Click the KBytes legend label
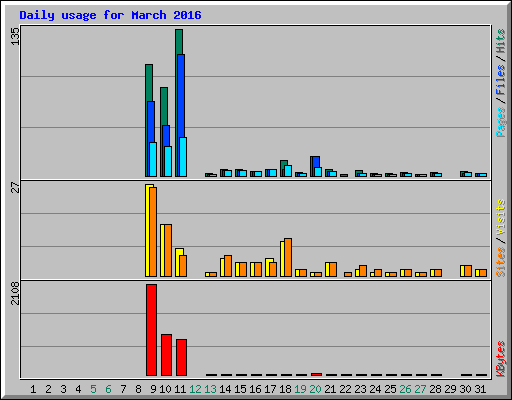 tap(501, 359)
